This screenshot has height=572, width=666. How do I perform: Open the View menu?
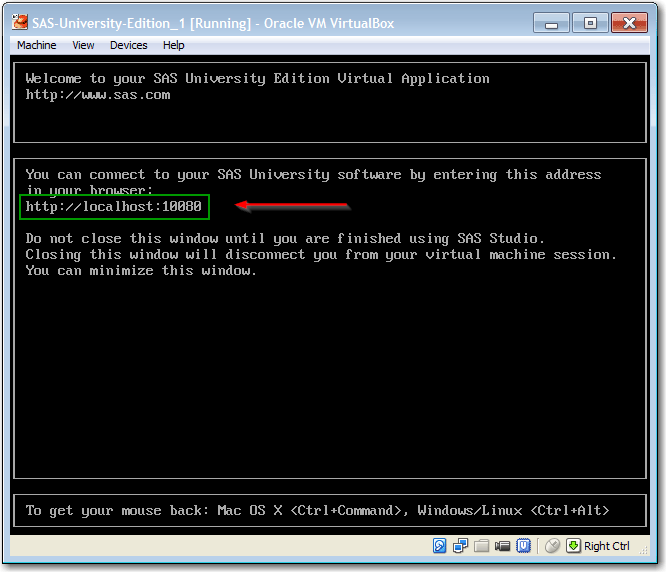click(83, 45)
